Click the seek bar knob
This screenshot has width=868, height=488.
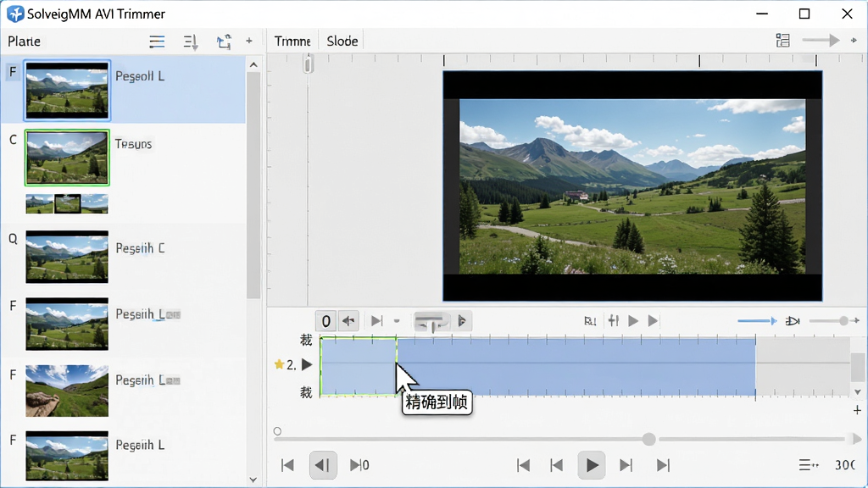[x=648, y=440]
